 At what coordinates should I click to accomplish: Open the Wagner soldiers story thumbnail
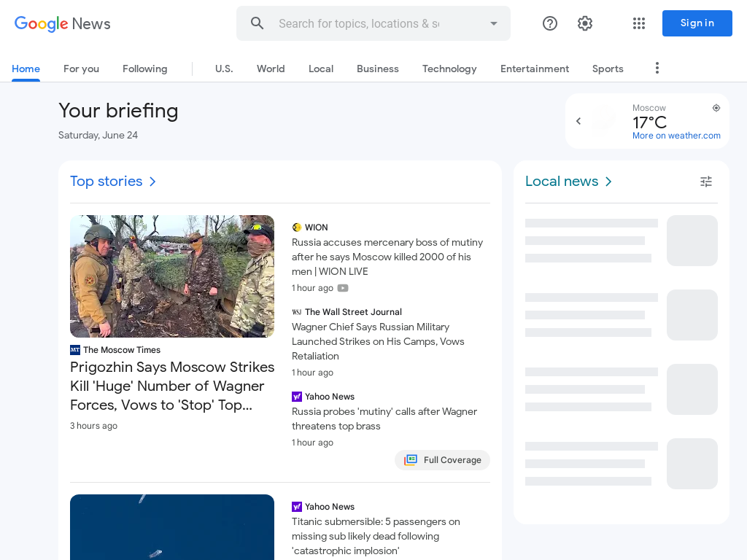[172, 276]
